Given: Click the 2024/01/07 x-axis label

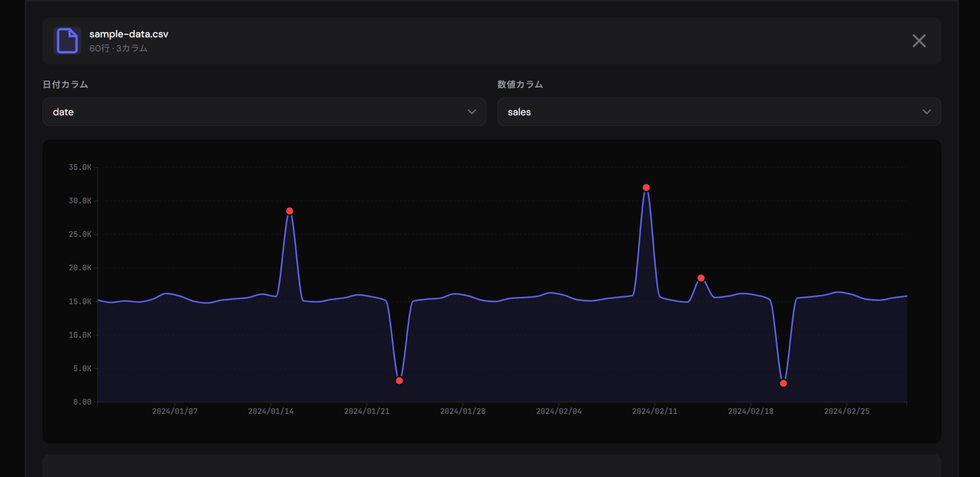Looking at the screenshot, I should click(175, 411).
